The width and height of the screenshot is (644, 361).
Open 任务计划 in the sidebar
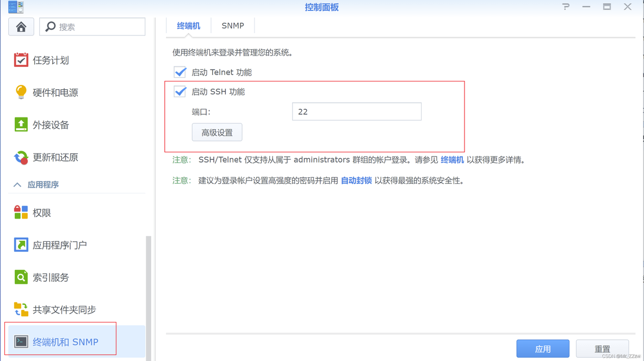[x=77, y=60]
